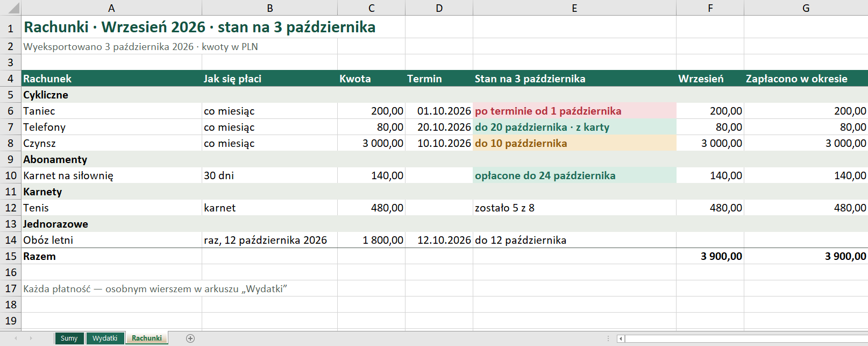Click the 'Czynsz' cell
The height and width of the screenshot is (346, 868).
(x=111, y=143)
